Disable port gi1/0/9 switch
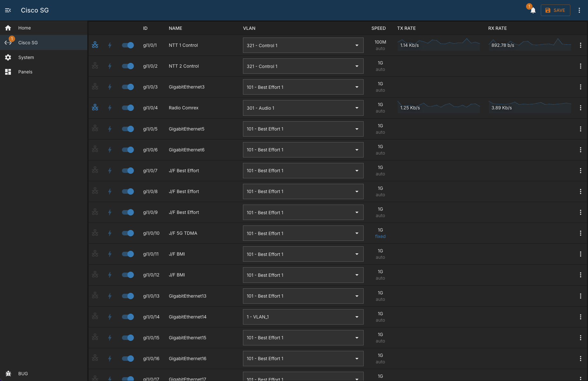Screen dimensions: 588x381 (x=128, y=212)
